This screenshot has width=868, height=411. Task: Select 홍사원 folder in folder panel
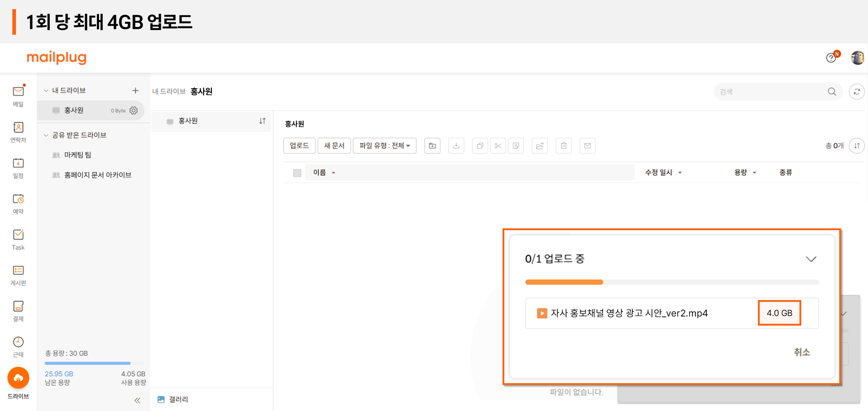point(211,121)
